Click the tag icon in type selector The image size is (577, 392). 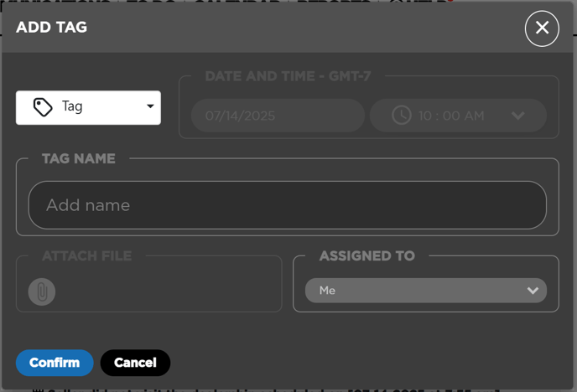pyautogui.click(x=43, y=107)
